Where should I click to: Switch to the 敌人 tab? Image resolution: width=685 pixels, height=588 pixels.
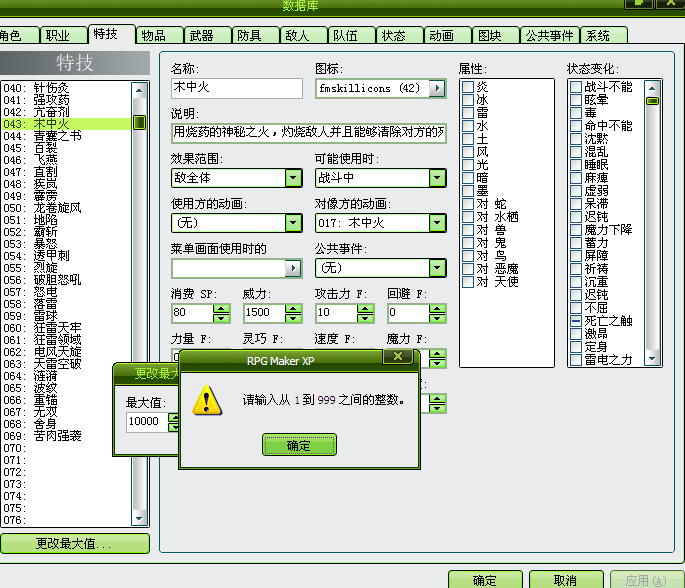[x=303, y=35]
